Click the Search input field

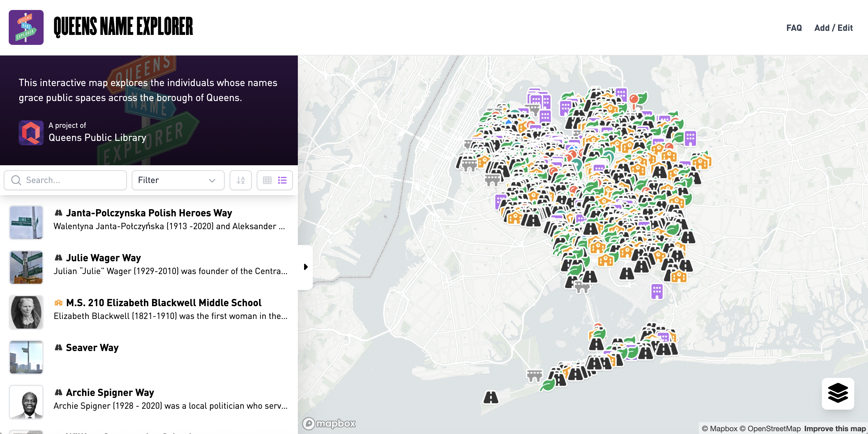[x=71, y=180]
